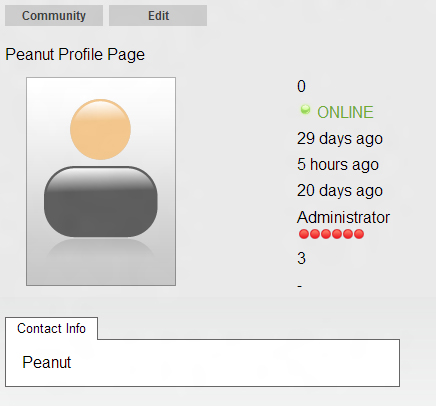Click the third red rank dot

326,234
